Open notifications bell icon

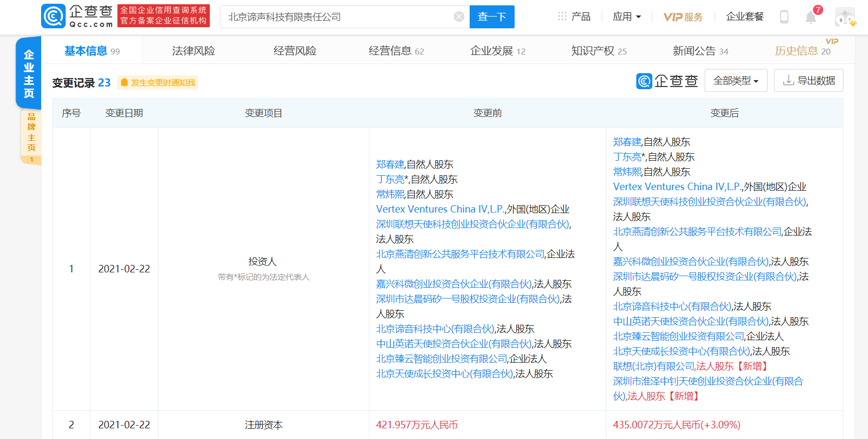pyautogui.click(x=811, y=17)
